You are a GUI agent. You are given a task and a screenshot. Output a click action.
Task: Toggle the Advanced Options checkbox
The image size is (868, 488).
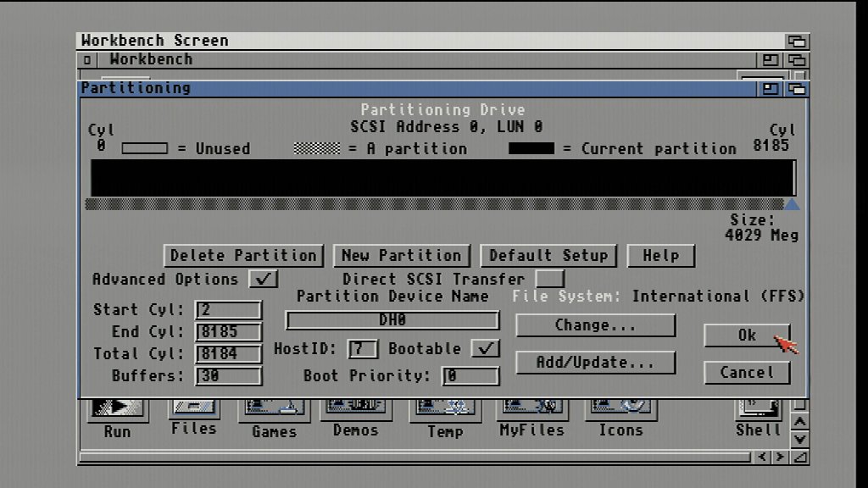coord(264,279)
